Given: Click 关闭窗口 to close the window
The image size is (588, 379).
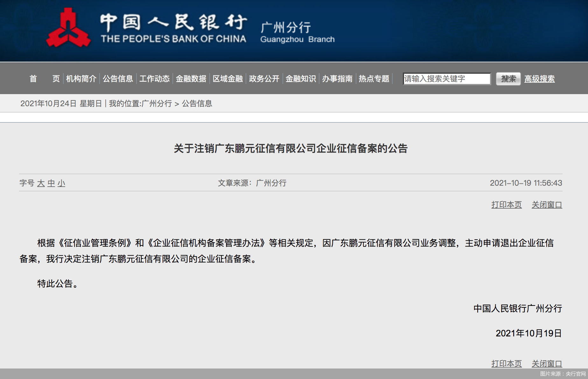Looking at the screenshot, I should tap(547, 205).
